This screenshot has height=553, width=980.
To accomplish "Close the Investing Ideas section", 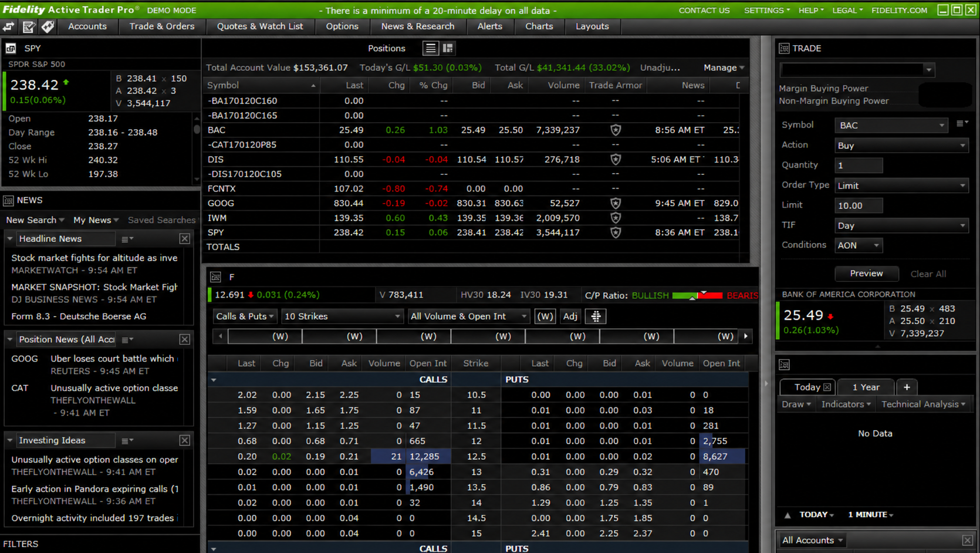I will [185, 440].
